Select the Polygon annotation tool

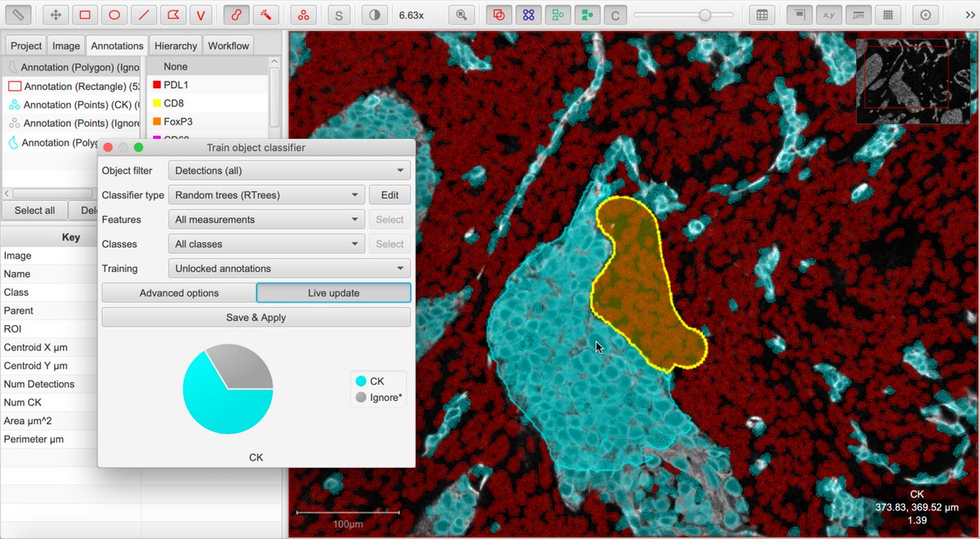(x=171, y=14)
